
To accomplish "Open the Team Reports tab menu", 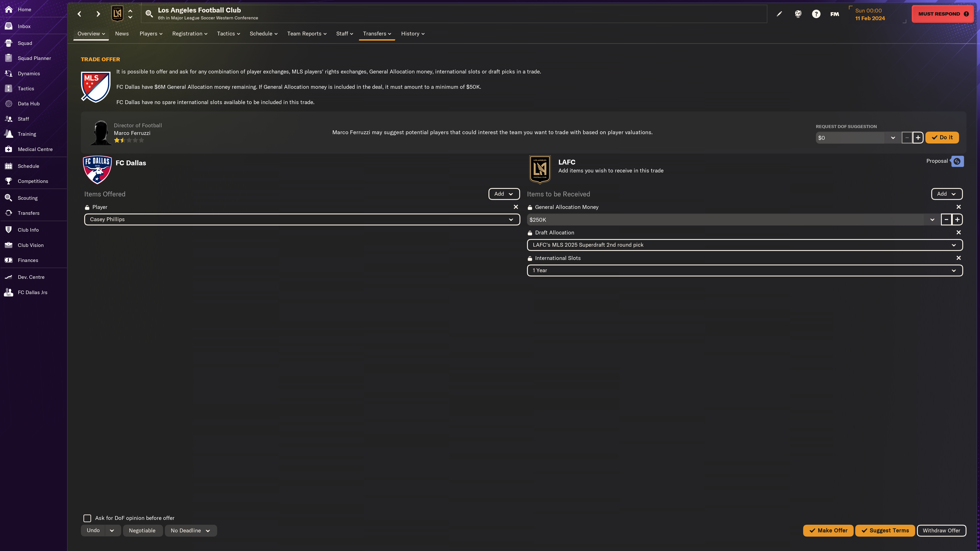I will [307, 33].
